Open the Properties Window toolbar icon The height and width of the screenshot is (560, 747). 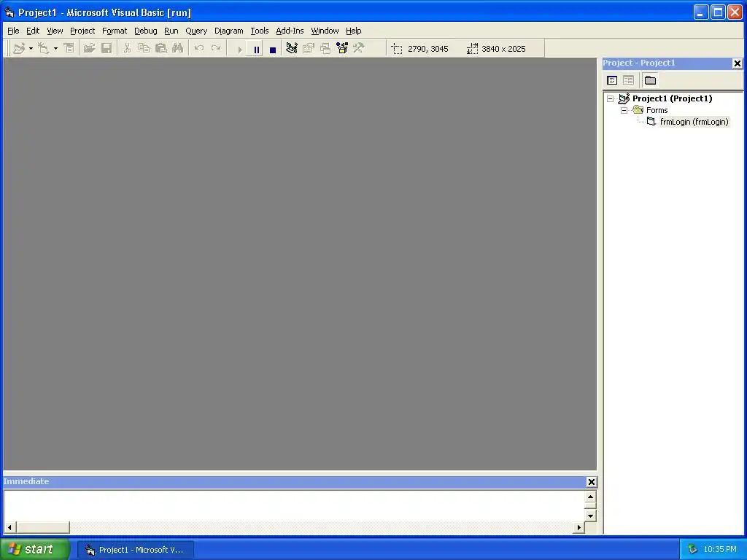point(309,49)
